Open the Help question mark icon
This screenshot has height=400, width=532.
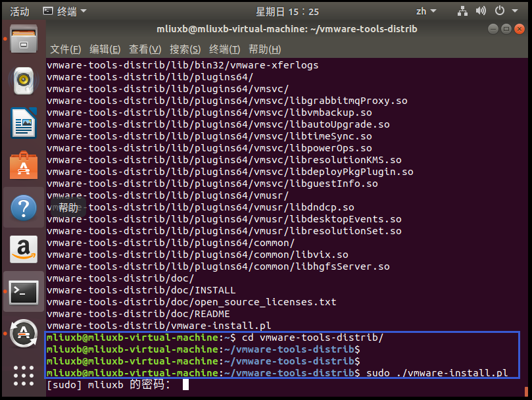tap(24, 207)
